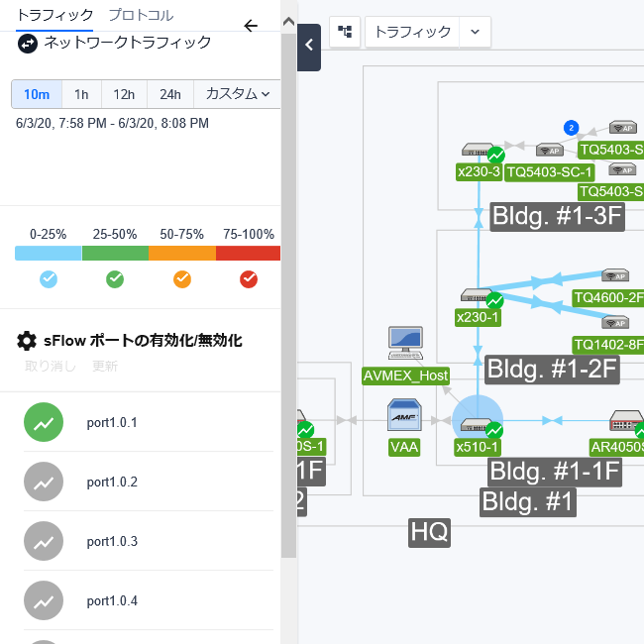Click the port1.0.3 label
Screen dimensions: 644x644
tap(112, 541)
